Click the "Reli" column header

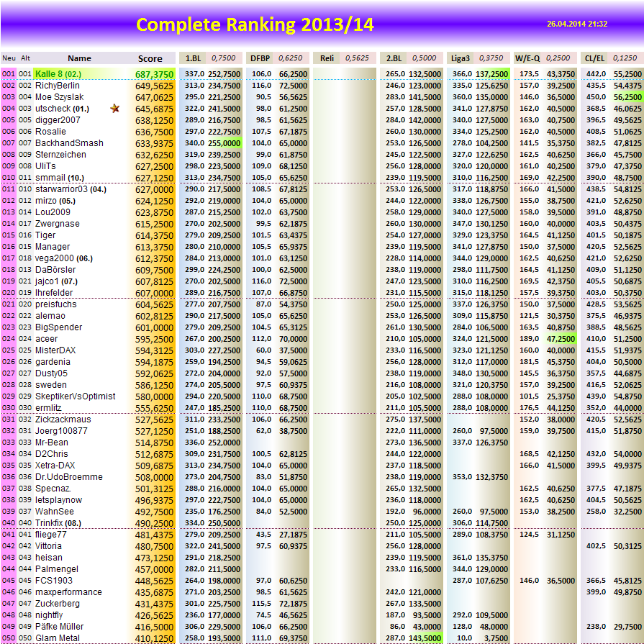[327, 58]
